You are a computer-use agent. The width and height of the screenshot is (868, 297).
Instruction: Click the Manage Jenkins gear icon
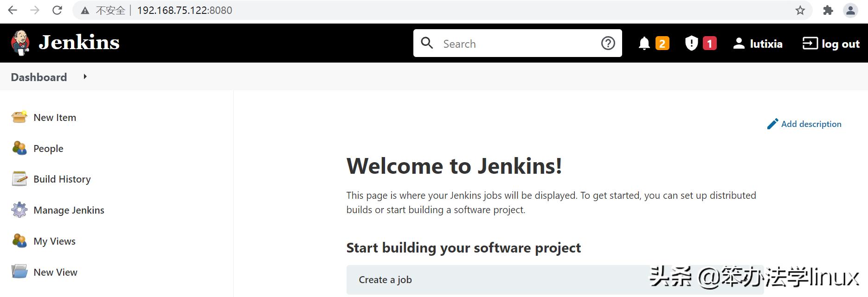pos(19,209)
